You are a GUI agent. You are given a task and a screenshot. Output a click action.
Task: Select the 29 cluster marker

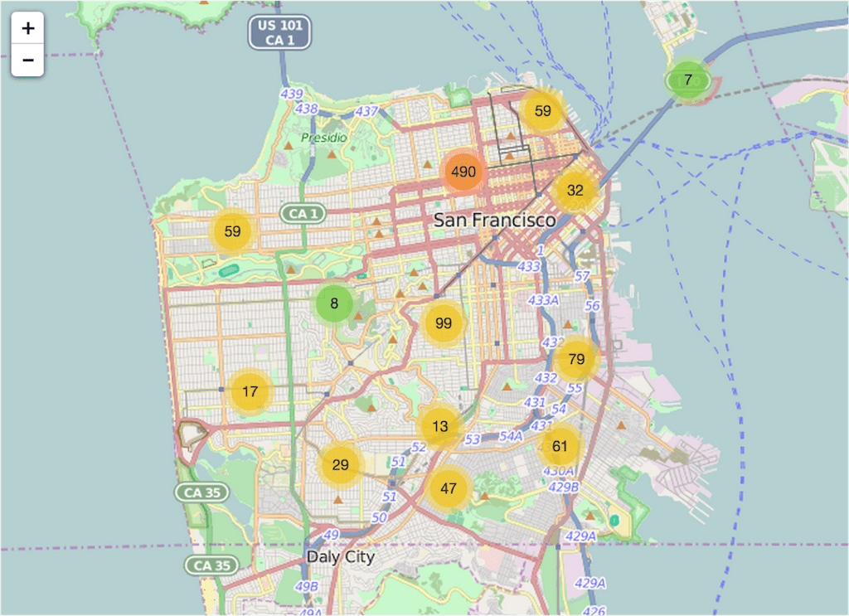(342, 465)
